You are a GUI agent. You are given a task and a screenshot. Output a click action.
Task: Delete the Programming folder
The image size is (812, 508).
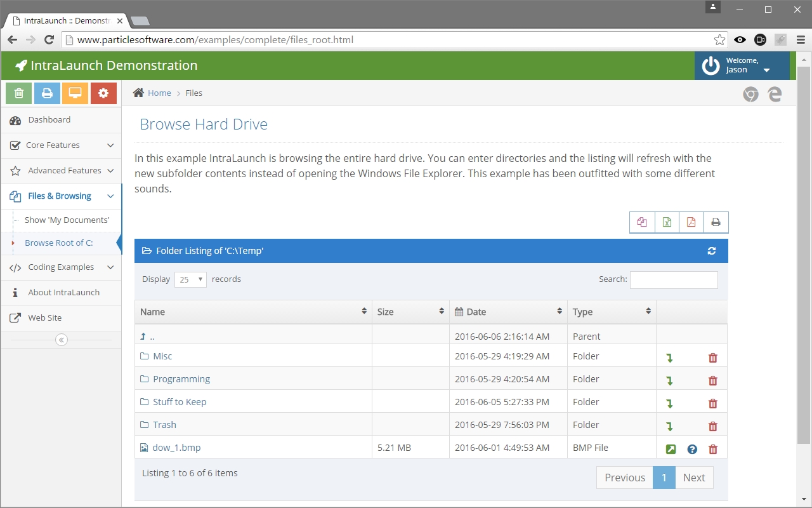[x=713, y=381]
